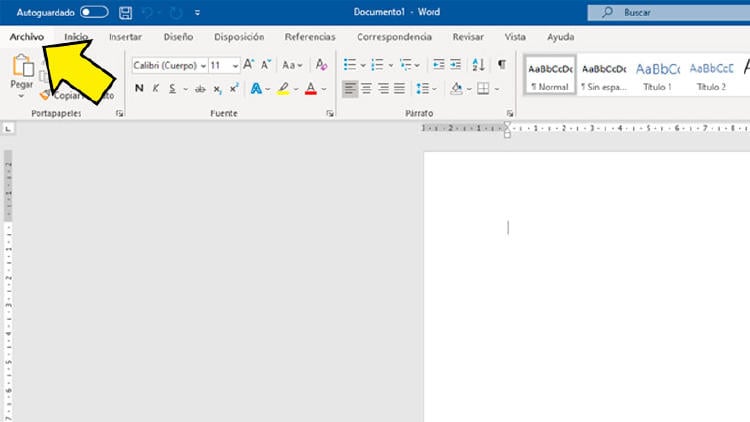Apply the Sin espaciado style
Image resolution: width=750 pixels, height=422 pixels.
(x=603, y=75)
